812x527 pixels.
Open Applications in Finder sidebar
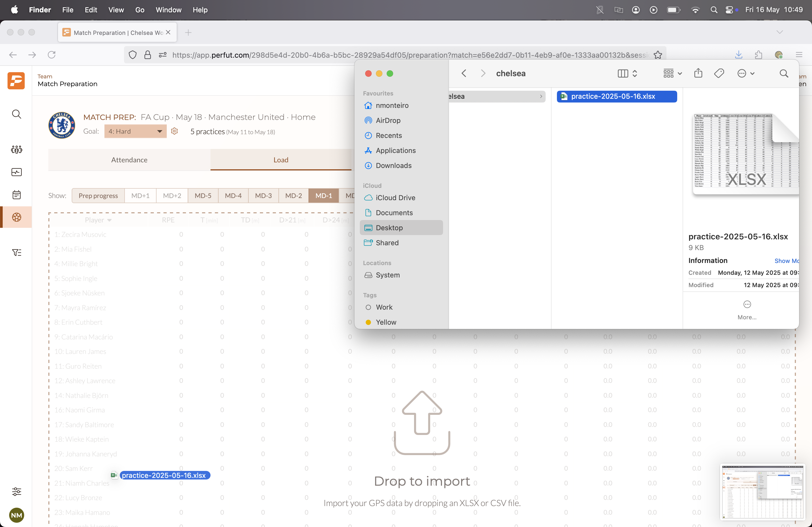[401, 150]
